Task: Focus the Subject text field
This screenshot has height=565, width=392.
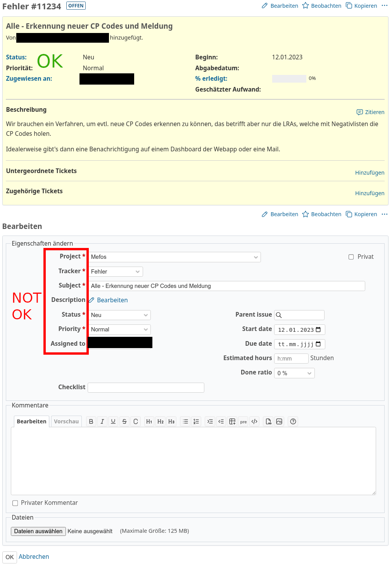Action: pos(226,286)
